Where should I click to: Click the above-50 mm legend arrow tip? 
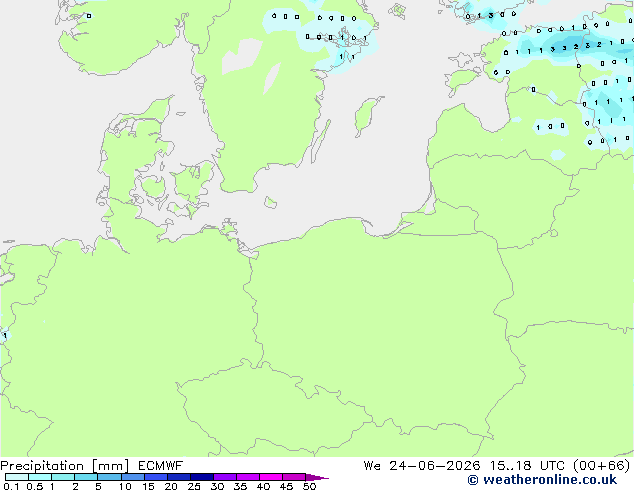click(317, 478)
